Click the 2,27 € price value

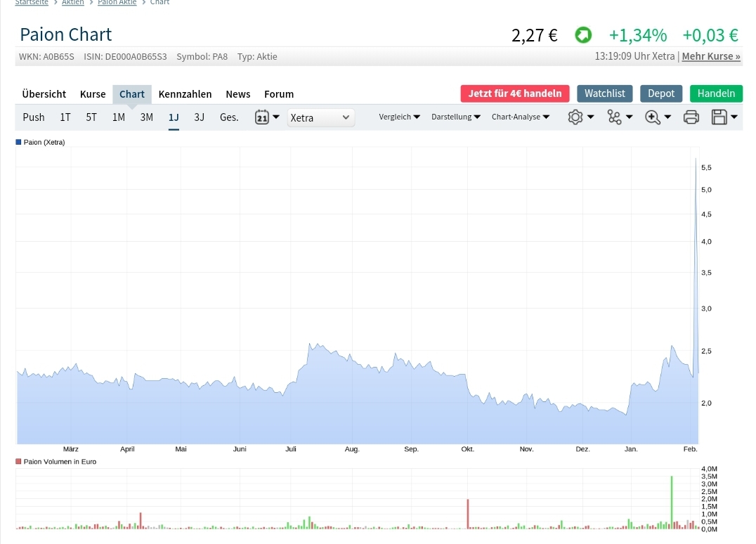tap(534, 35)
